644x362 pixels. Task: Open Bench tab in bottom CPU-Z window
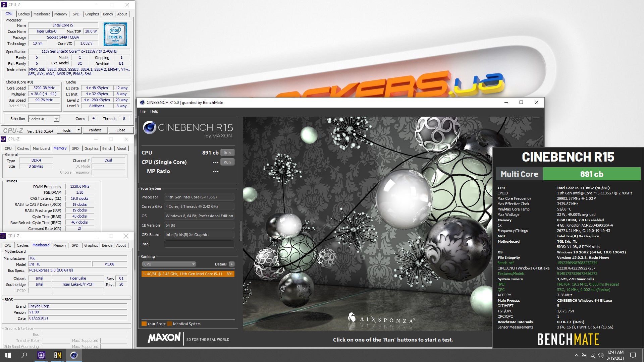point(107,245)
